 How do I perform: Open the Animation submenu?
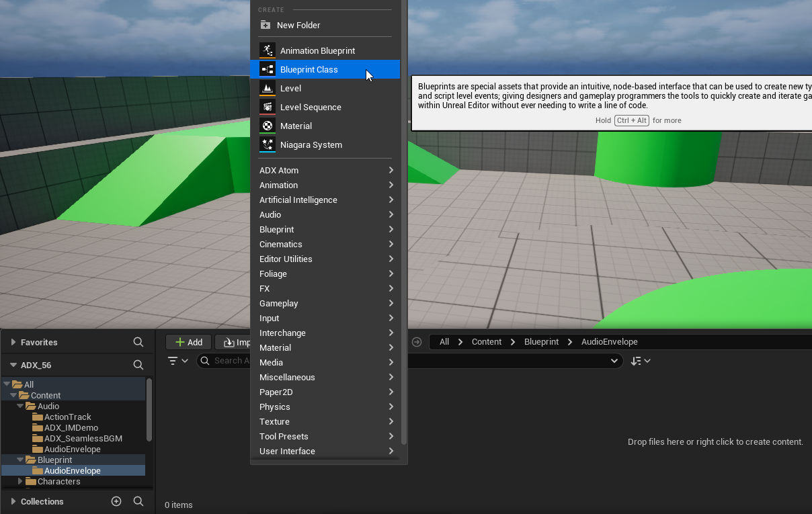click(x=325, y=185)
